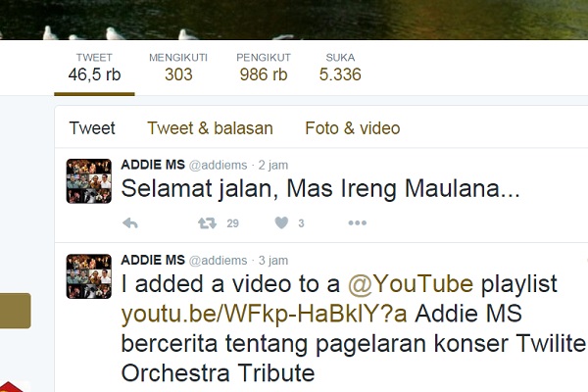The image size is (588, 392).
Task: Open the 3 jam tweet timestamp
Action: pos(273,261)
